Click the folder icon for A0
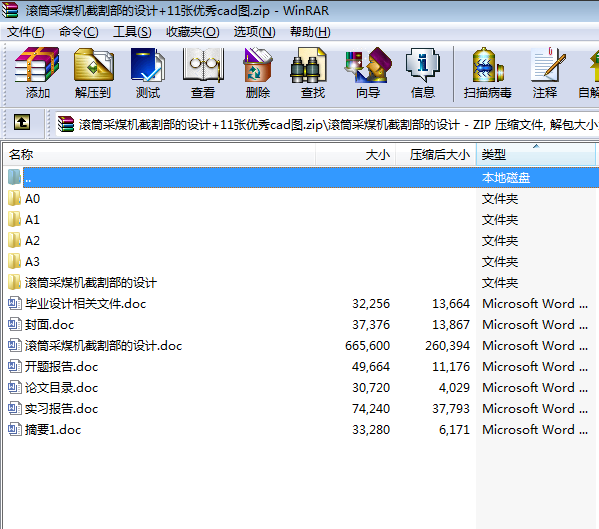Viewport: 599px width, 529px height. tap(15, 198)
